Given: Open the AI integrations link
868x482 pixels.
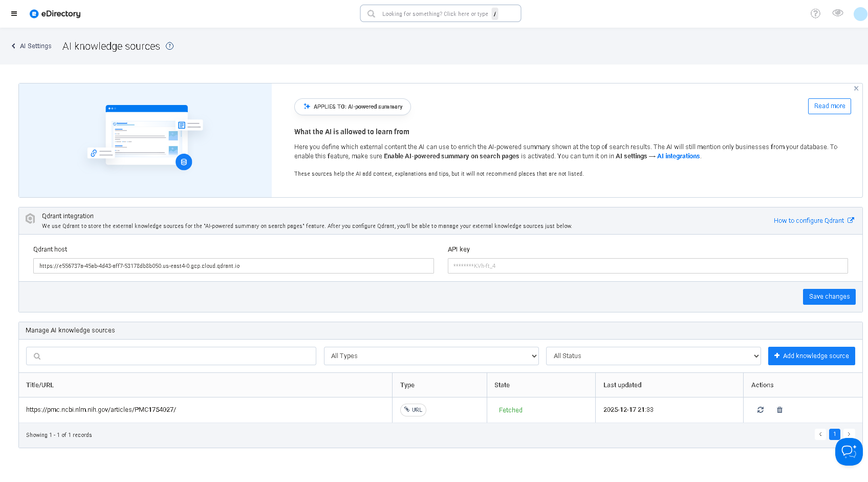Looking at the screenshot, I should (678, 156).
